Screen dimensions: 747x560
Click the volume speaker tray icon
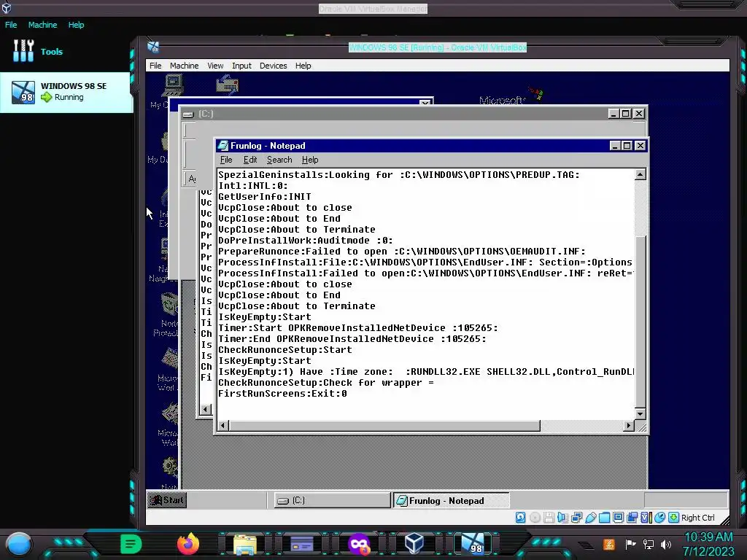point(665,544)
